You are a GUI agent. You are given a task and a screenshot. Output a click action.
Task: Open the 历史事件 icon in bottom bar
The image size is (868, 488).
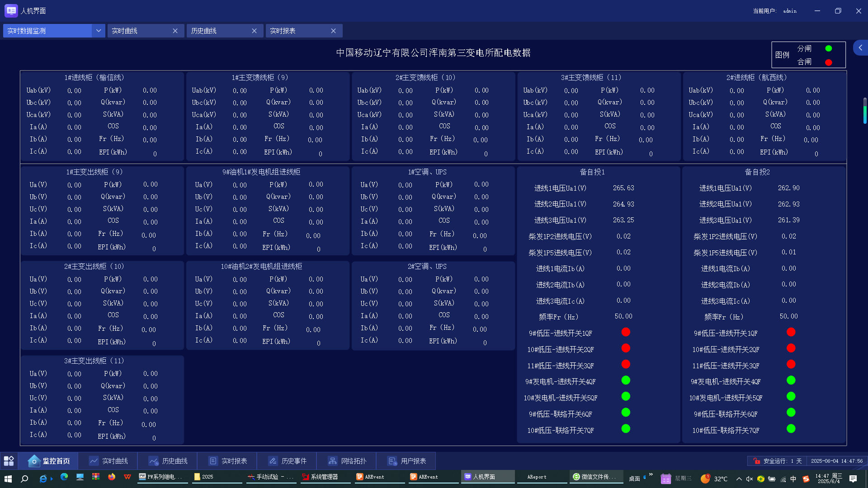pyautogui.click(x=273, y=461)
